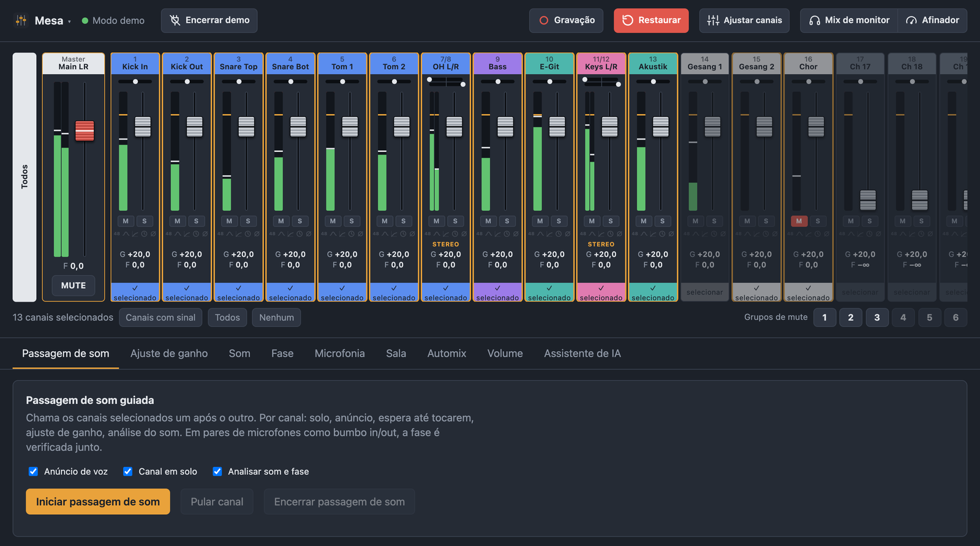This screenshot has width=980, height=546.
Task: Open the Afinador tuner gauge icon
Action: (911, 20)
